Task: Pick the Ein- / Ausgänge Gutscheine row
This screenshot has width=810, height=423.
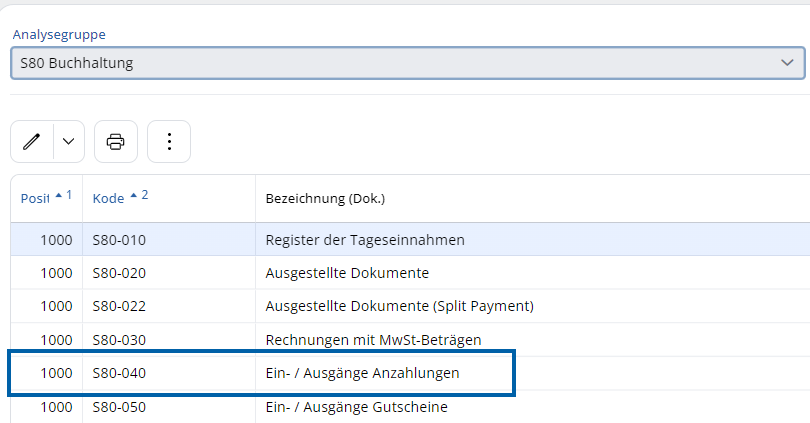Action: click(356, 407)
